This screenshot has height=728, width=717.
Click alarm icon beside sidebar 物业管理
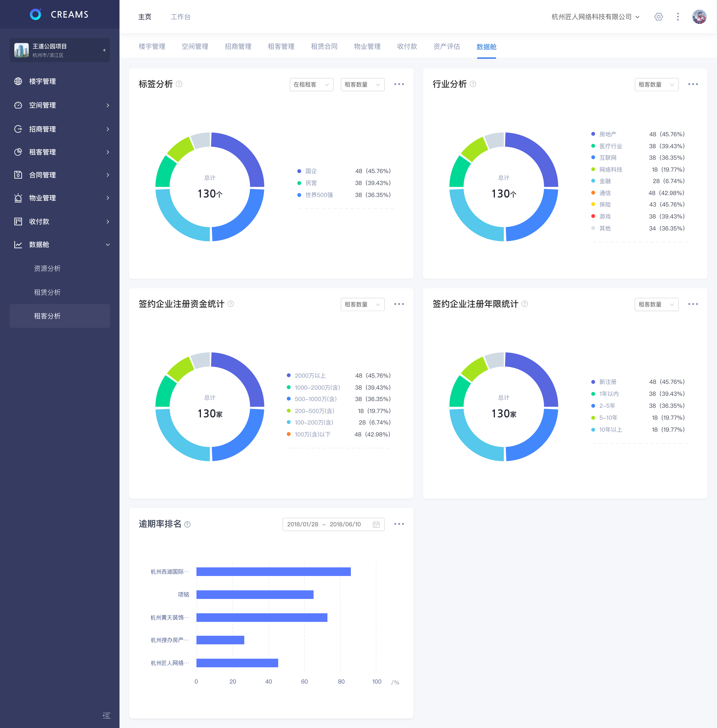point(18,198)
